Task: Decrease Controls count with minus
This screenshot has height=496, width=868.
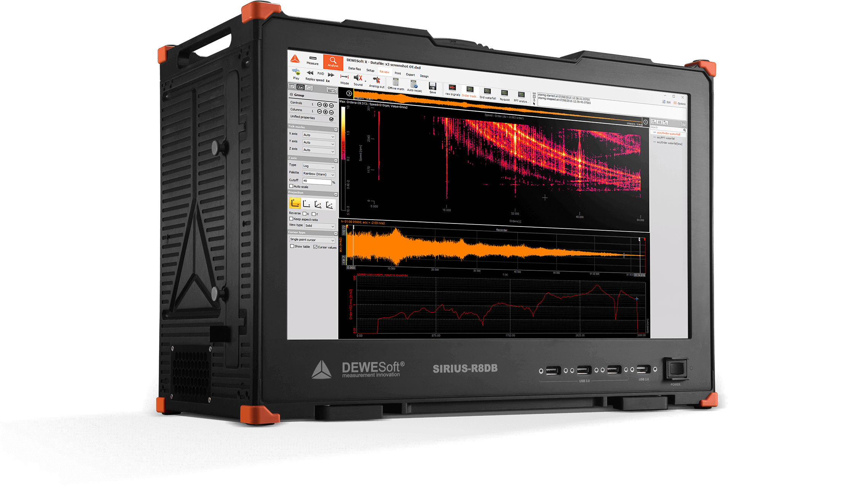Action: point(319,104)
